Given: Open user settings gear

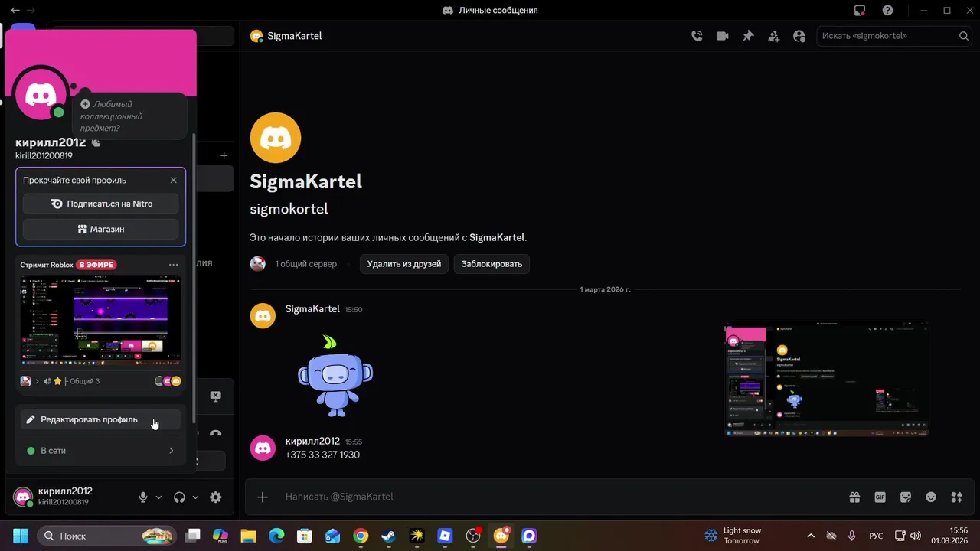Looking at the screenshot, I should [x=216, y=497].
